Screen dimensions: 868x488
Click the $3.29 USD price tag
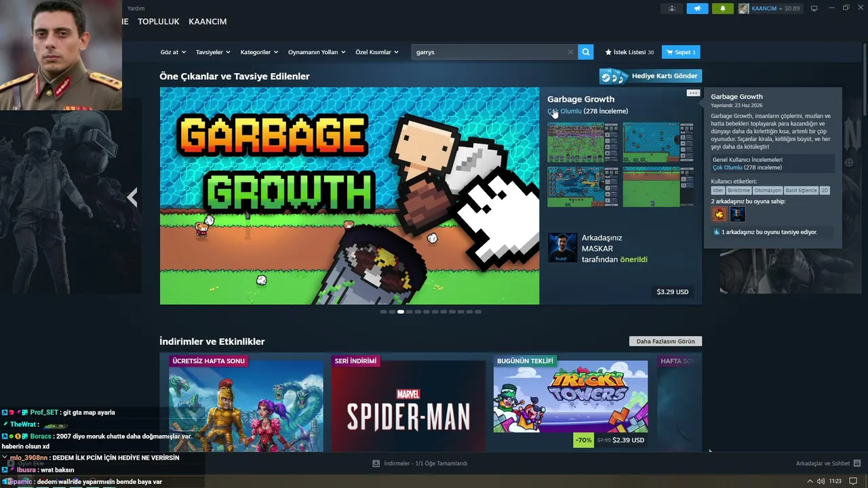673,292
